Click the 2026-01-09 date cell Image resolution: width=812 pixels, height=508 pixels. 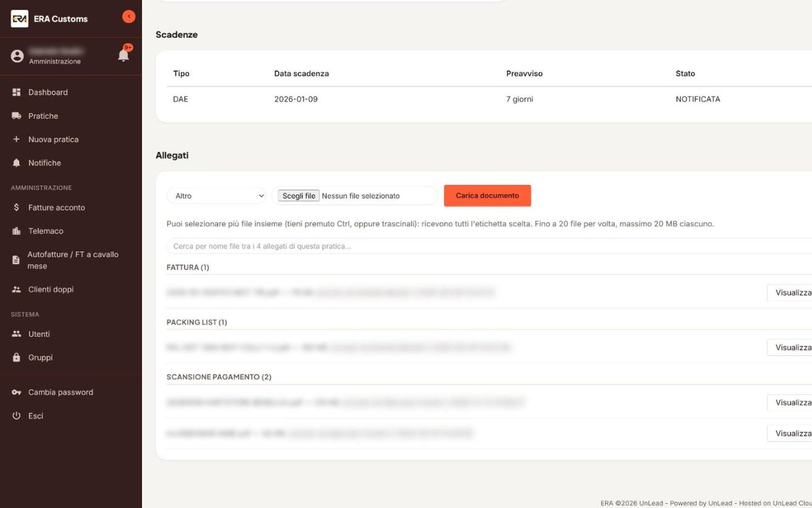[x=296, y=99]
